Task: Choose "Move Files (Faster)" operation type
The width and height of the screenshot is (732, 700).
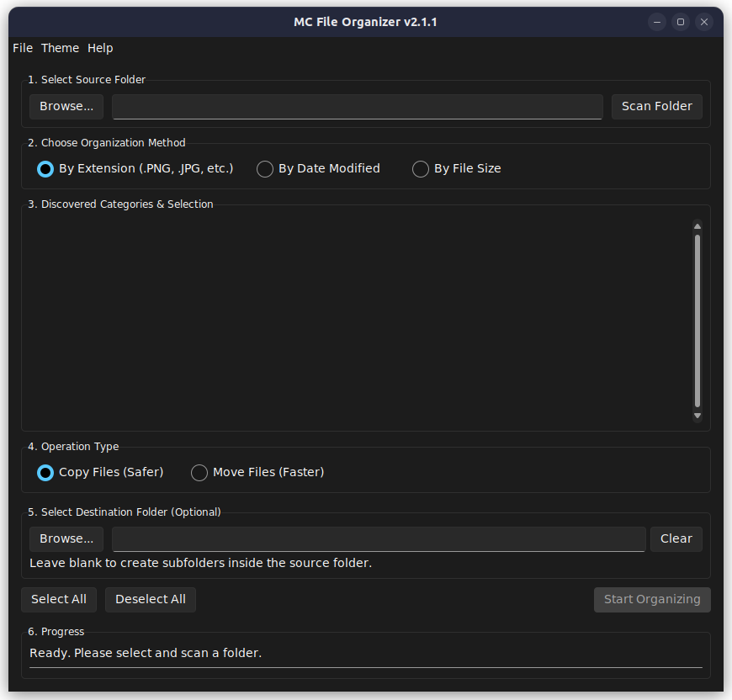Action: tap(199, 472)
